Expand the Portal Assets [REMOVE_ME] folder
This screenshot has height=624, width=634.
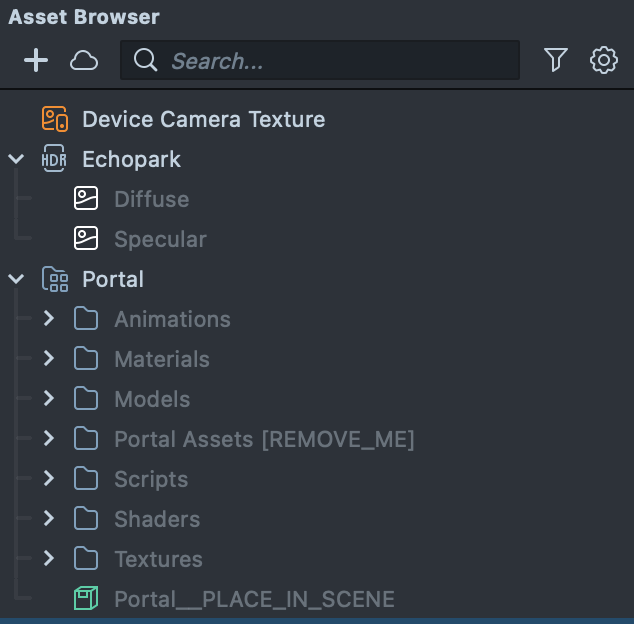tap(48, 439)
